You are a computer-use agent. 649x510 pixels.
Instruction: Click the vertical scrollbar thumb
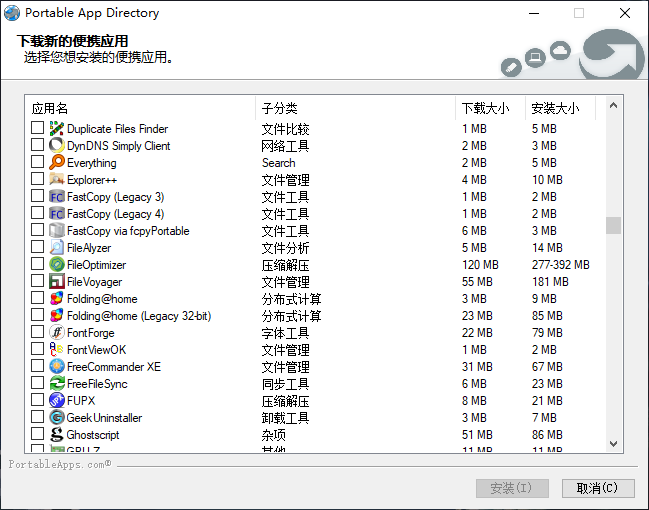pos(613,226)
